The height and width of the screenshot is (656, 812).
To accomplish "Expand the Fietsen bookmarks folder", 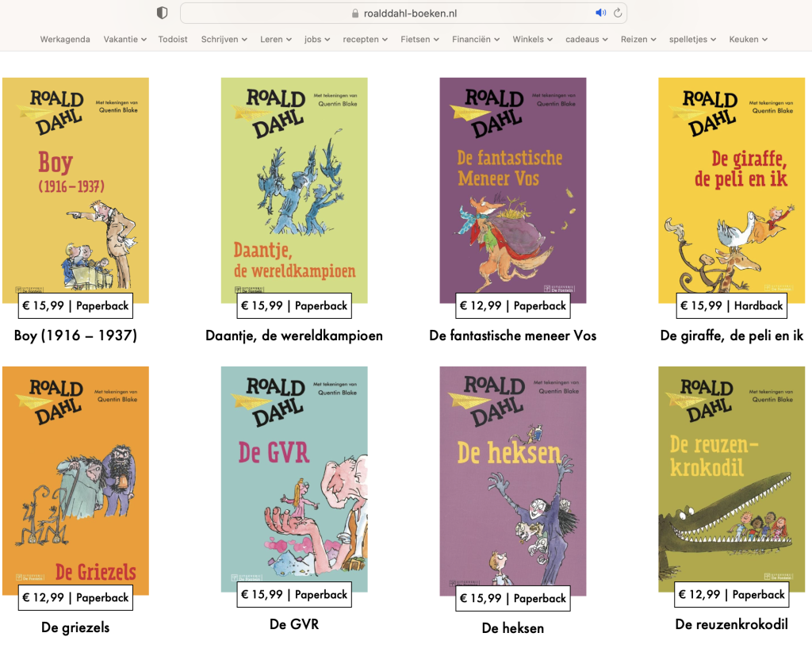I will [x=419, y=40].
